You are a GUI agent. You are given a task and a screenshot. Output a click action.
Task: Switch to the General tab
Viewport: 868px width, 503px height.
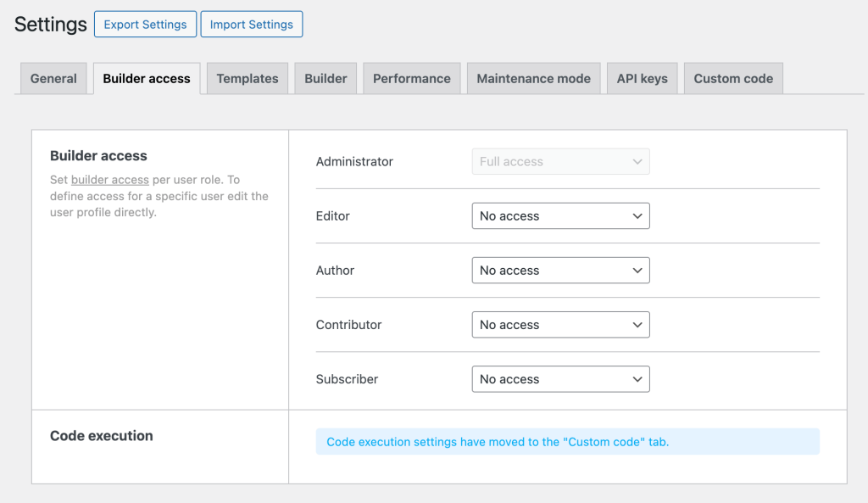coord(53,79)
